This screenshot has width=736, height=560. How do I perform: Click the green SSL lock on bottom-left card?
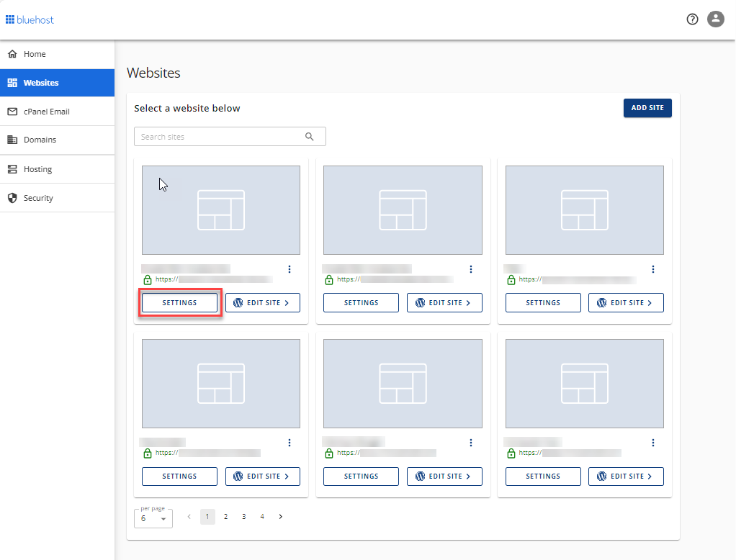(x=148, y=453)
